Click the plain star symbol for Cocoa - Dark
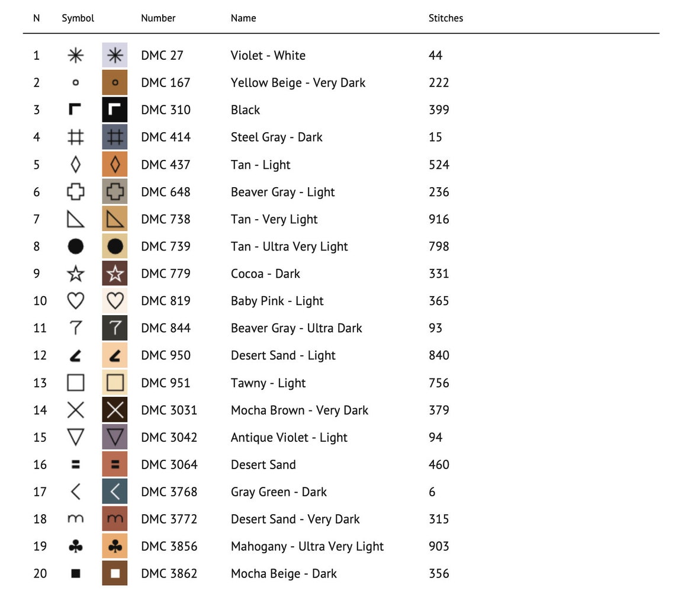 tap(75, 274)
